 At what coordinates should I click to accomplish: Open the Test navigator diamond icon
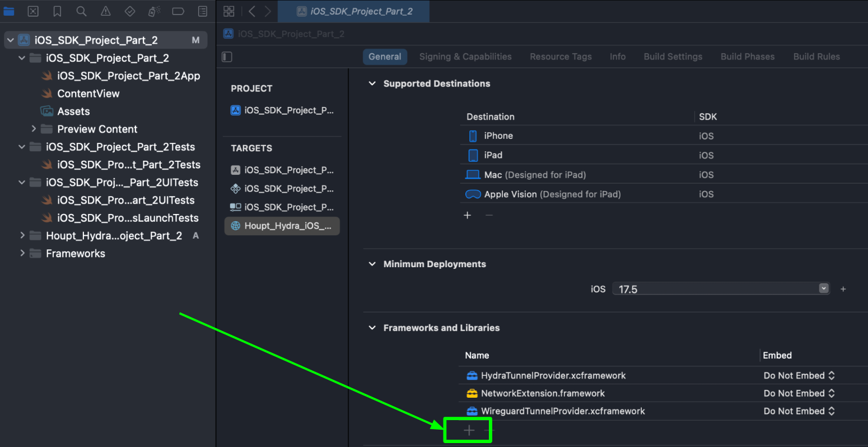tap(129, 11)
